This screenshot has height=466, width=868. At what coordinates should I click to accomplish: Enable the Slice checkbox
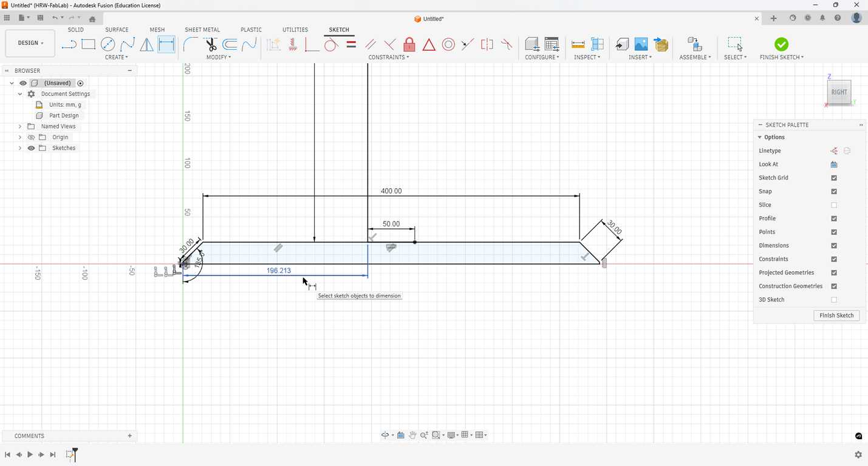pos(834,205)
